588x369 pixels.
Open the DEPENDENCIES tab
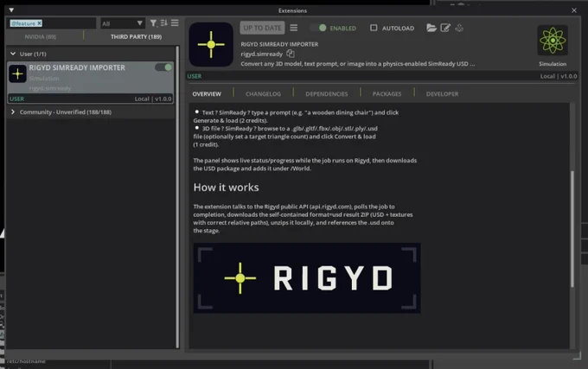pyautogui.click(x=327, y=94)
